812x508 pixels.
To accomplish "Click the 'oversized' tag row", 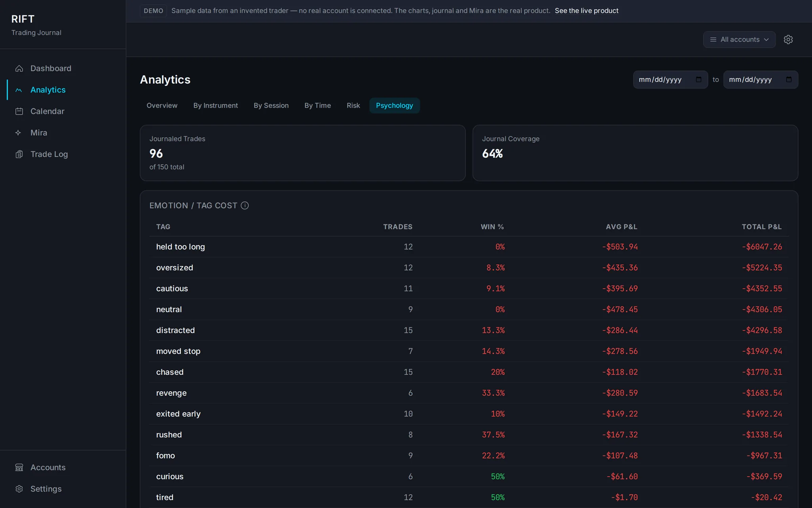I will pos(469,268).
